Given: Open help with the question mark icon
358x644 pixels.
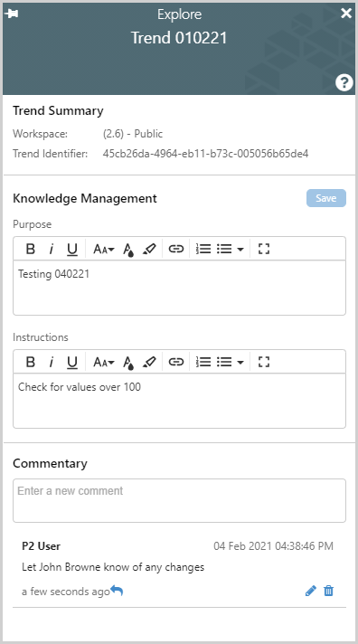Looking at the screenshot, I should coord(344,82).
